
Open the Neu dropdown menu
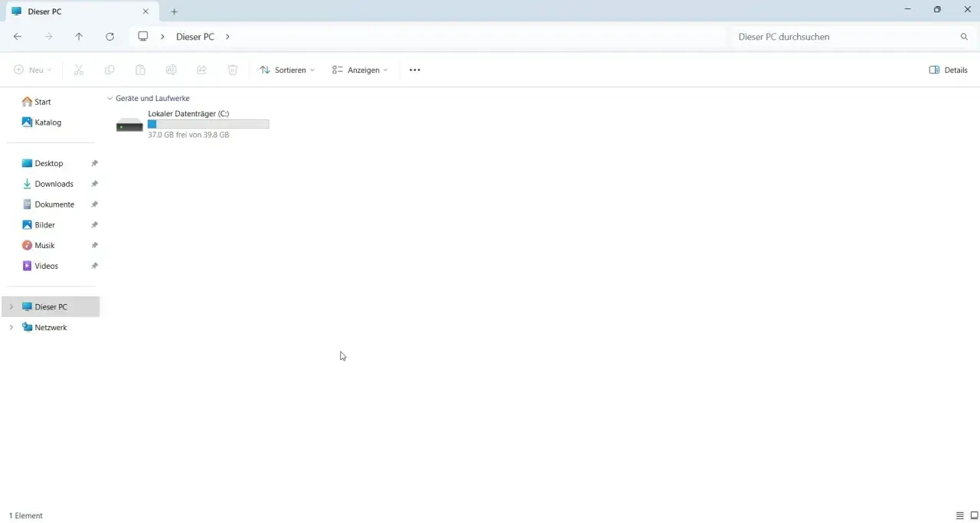[x=33, y=70]
